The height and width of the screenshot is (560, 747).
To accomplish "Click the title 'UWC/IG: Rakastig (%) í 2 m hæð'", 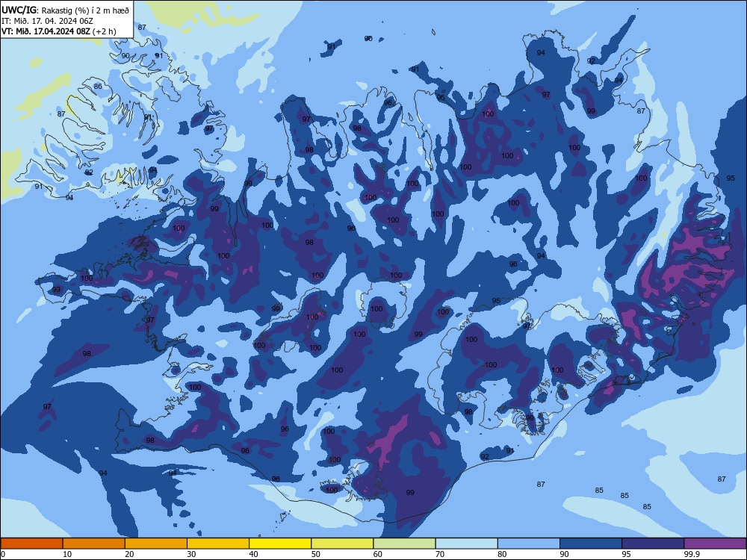I will coord(65,10).
